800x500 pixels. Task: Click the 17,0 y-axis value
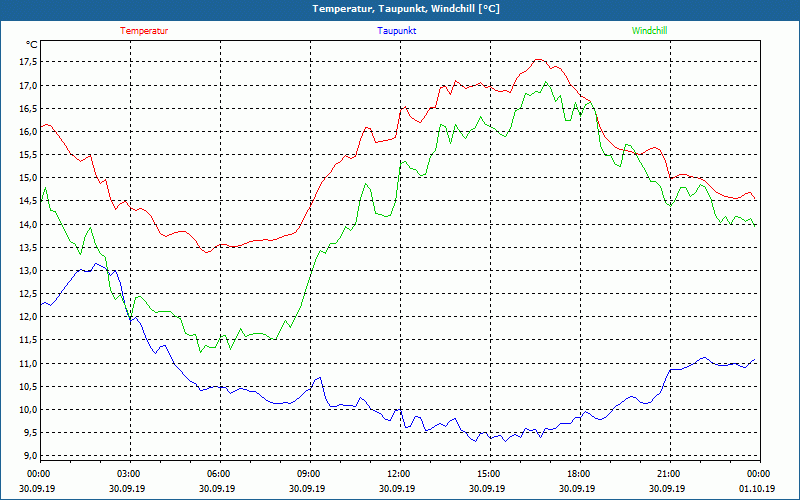pyautogui.click(x=28, y=85)
